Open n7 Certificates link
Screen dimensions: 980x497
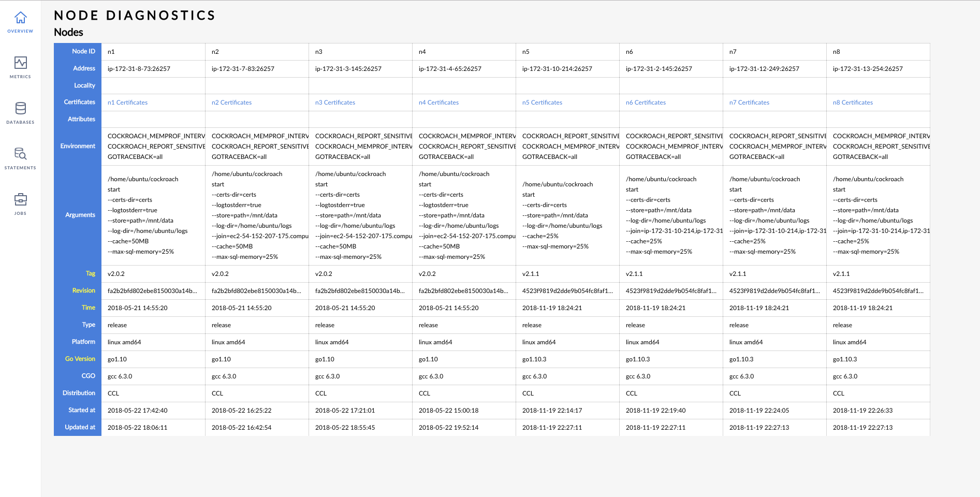tap(749, 102)
